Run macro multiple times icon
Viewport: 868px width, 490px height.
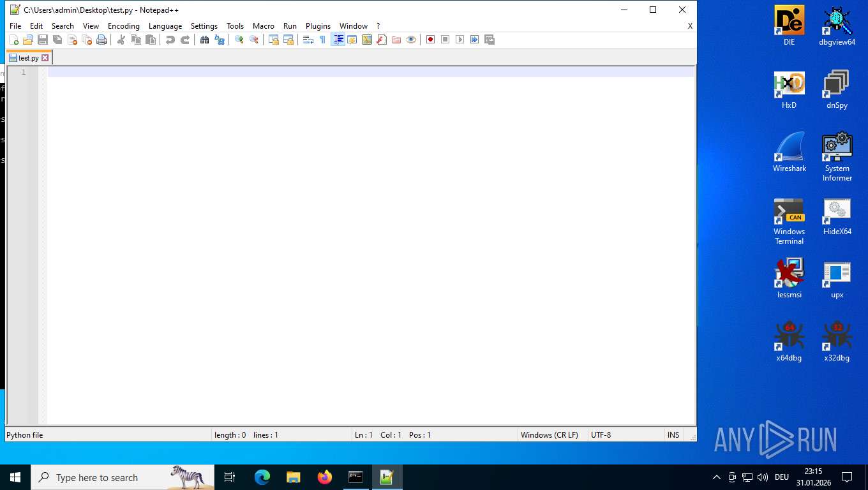(x=475, y=40)
